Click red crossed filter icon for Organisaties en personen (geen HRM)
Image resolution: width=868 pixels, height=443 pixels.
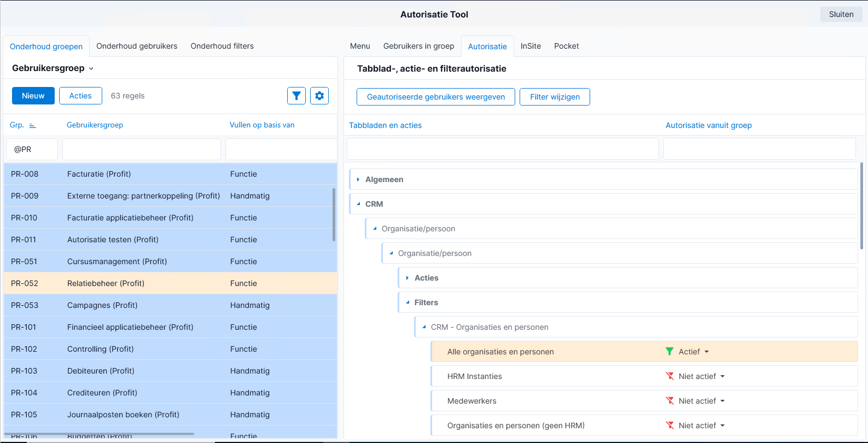(669, 425)
